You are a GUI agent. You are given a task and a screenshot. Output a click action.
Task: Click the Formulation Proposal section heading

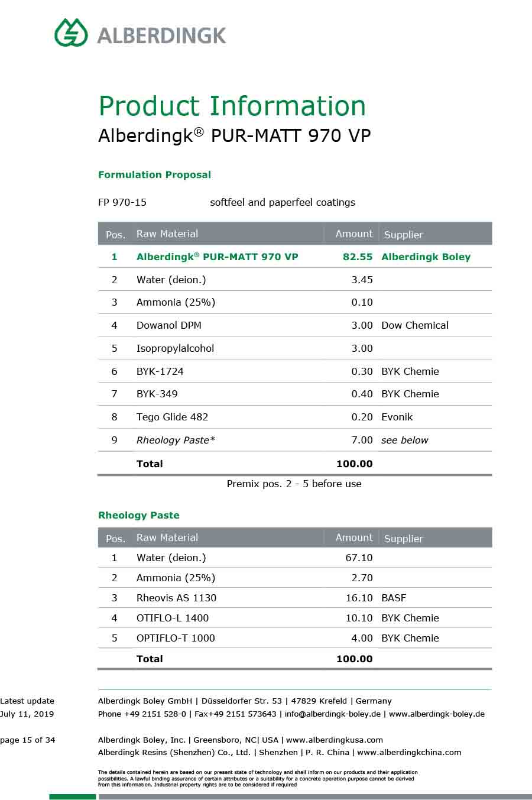click(x=154, y=174)
